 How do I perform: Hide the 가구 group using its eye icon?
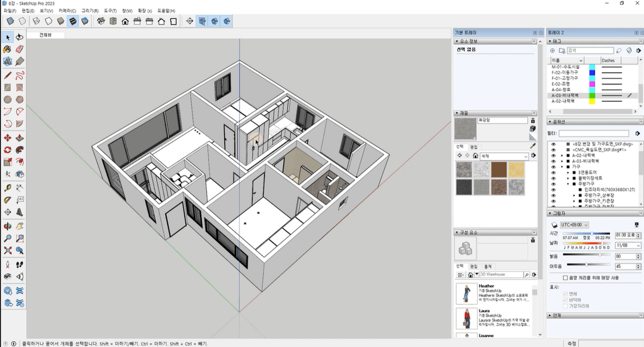(553, 166)
